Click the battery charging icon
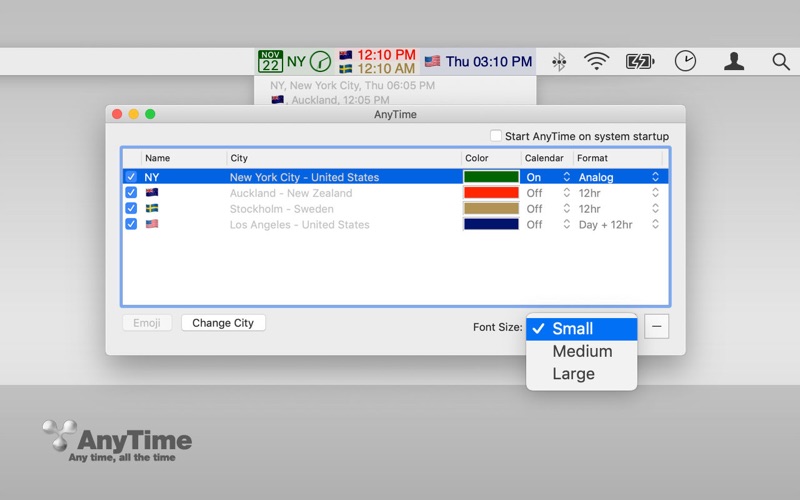This screenshot has width=800, height=500. 640,62
